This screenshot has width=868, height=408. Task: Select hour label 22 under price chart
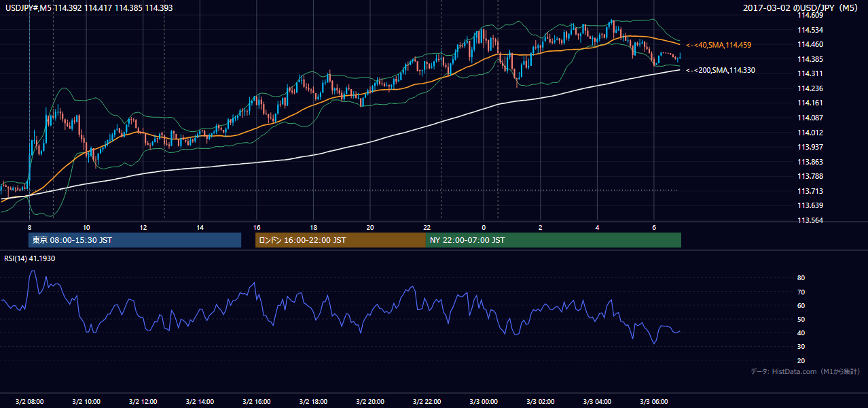pyautogui.click(x=427, y=227)
